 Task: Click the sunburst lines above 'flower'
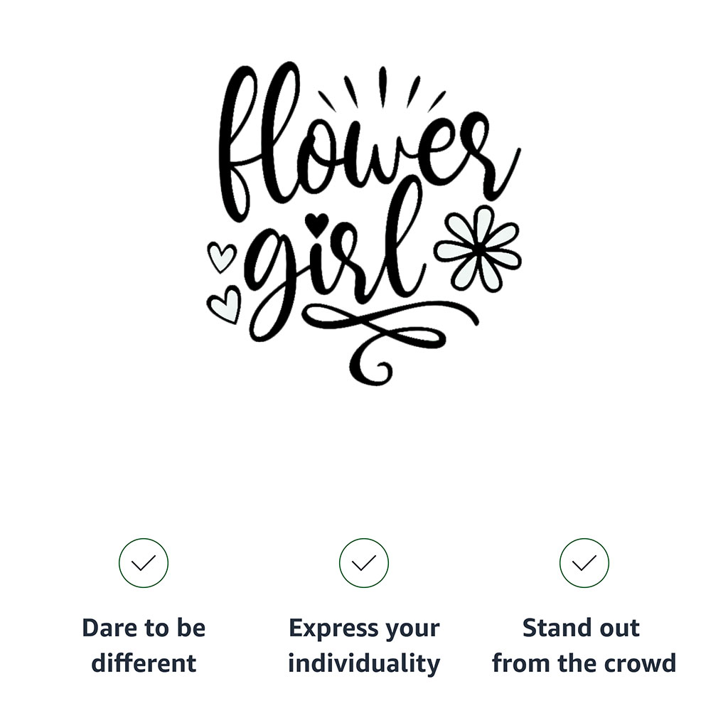[x=382, y=89]
